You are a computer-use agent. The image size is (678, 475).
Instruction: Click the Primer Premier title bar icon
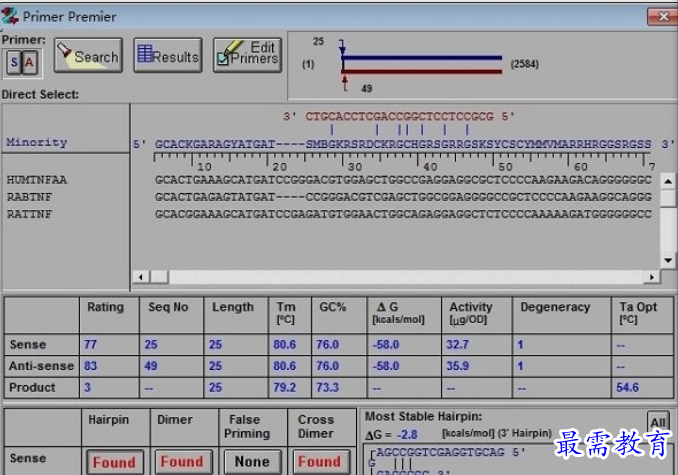(x=10, y=16)
